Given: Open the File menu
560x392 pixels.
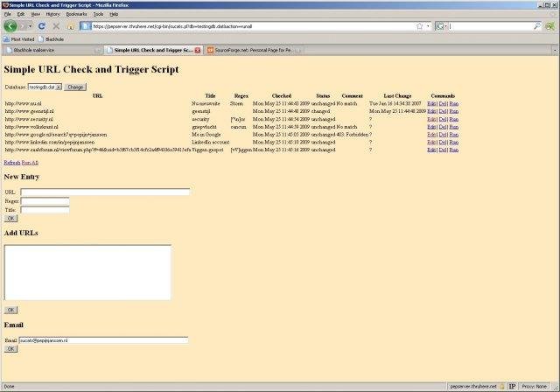Looking at the screenshot, I should coord(8,14).
